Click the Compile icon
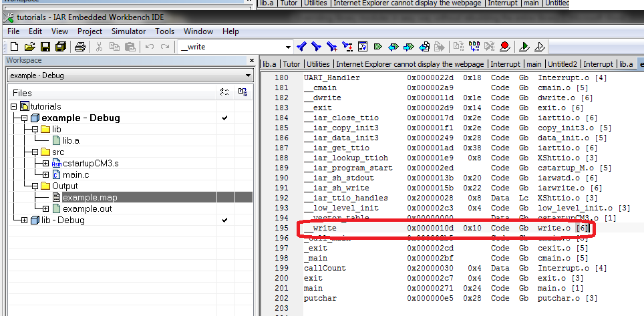The image size is (644, 316). [x=459, y=47]
